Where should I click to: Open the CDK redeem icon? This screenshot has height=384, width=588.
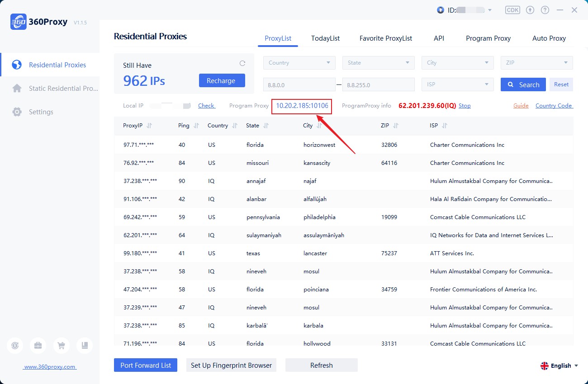coord(512,10)
